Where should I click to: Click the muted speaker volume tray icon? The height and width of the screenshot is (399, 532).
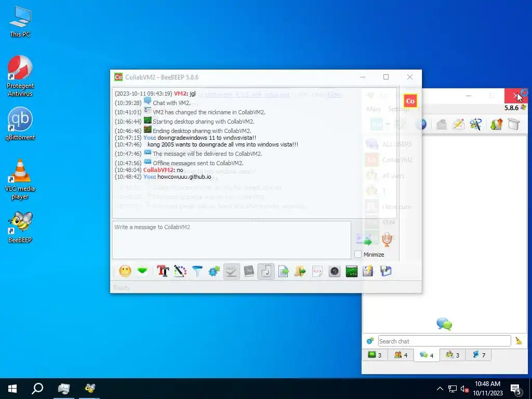(464, 389)
